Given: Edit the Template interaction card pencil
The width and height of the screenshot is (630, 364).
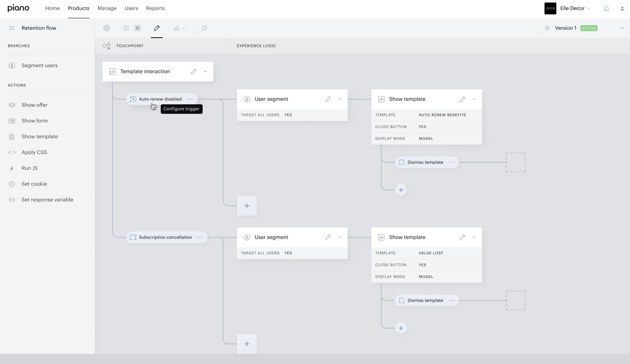Looking at the screenshot, I should click(193, 71).
